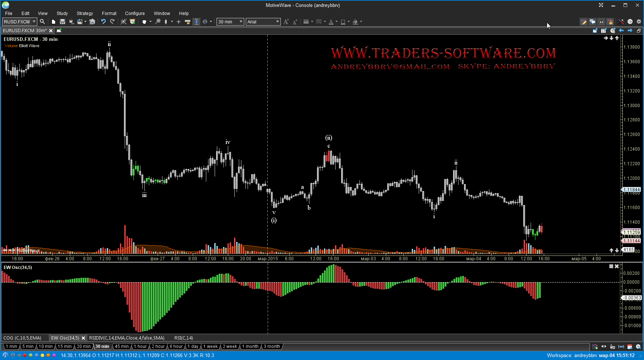
Task: Open the Strategy menu
Action: (85, 14)
